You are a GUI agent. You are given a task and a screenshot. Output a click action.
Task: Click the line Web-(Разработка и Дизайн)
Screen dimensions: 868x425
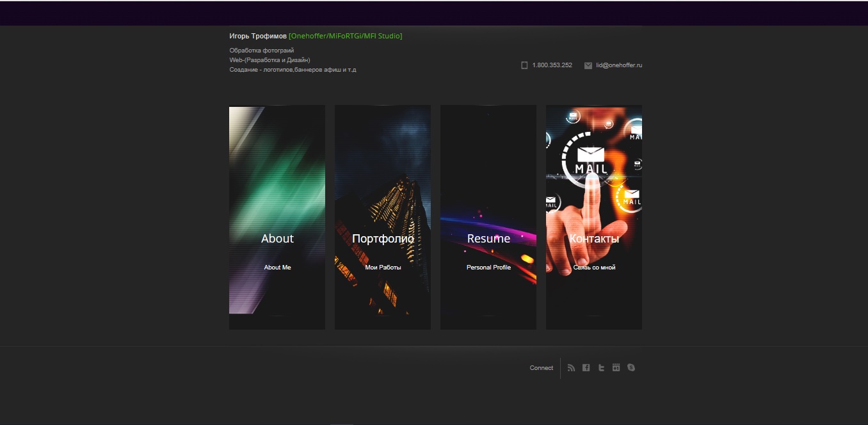(269, 60)
